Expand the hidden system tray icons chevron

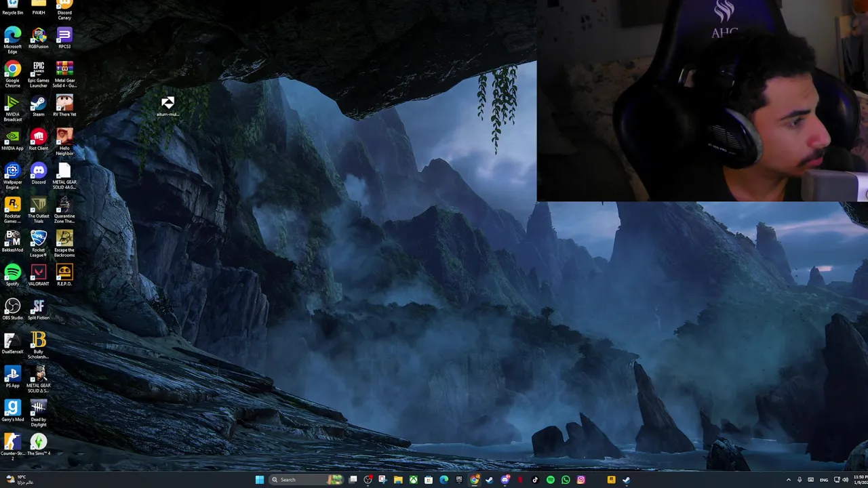pyautogui.click(x=789, y=480)
